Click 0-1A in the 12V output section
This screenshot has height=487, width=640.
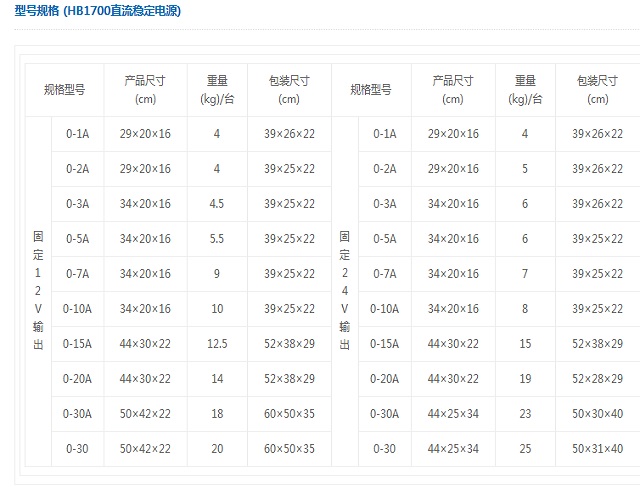tap(78, 134)
